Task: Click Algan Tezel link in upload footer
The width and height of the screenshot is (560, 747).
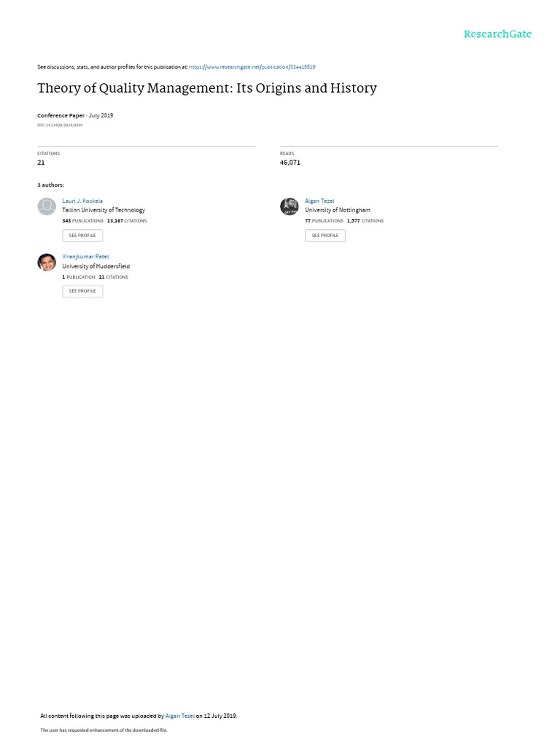Action: (180, 716)
